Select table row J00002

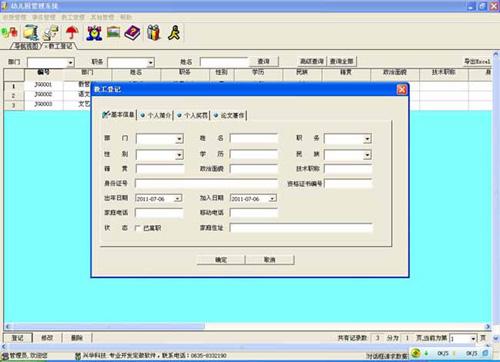coord(43,95)
